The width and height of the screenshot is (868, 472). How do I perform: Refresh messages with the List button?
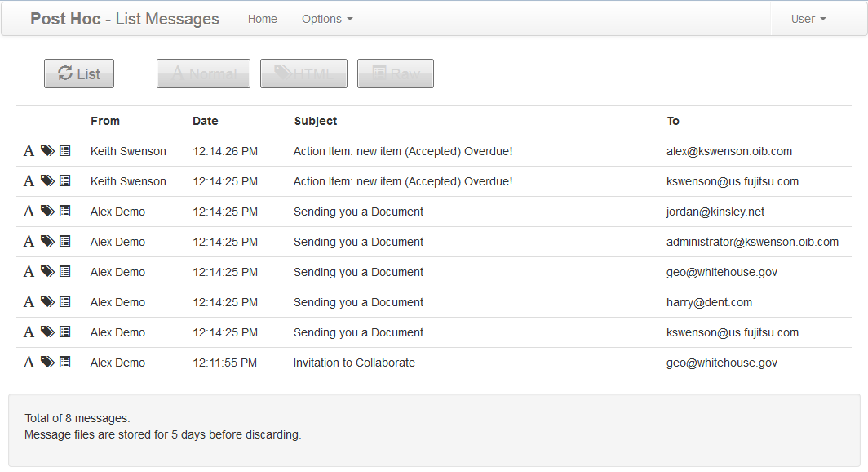pyautogui.click(x=79, y=73)
